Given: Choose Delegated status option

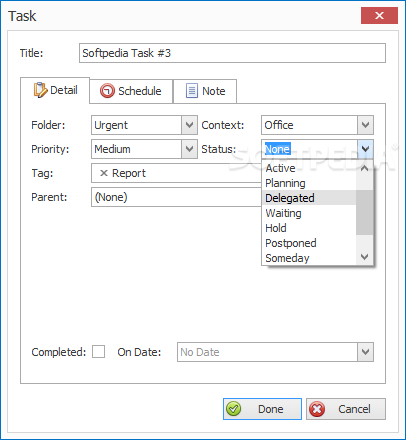Looking at the screenshot, I should (x=309, y=198).
